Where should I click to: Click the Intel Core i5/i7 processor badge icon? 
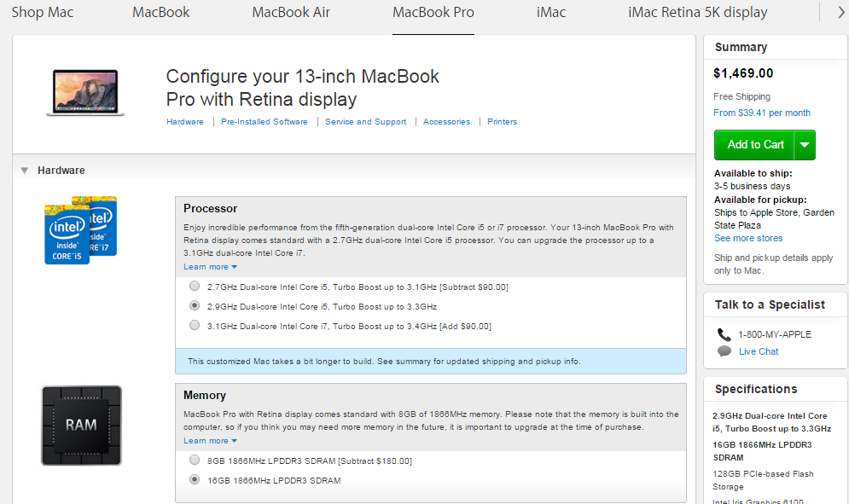click(x=81, y=230)
